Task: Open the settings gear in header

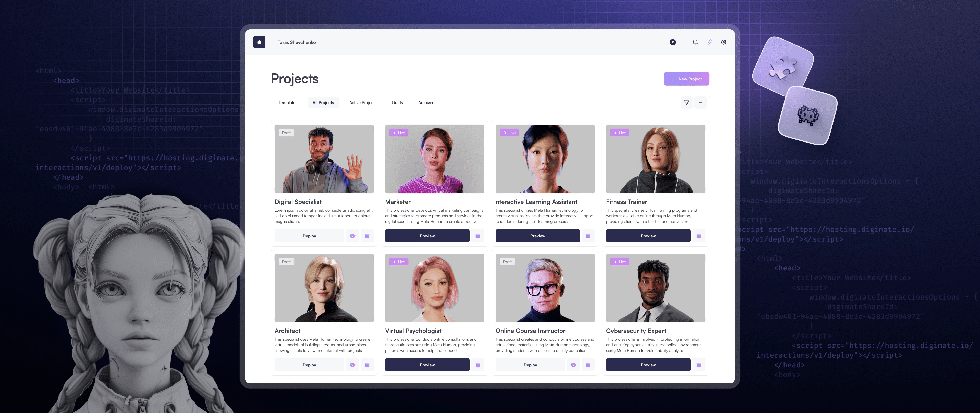Action: tap(724, 42)
